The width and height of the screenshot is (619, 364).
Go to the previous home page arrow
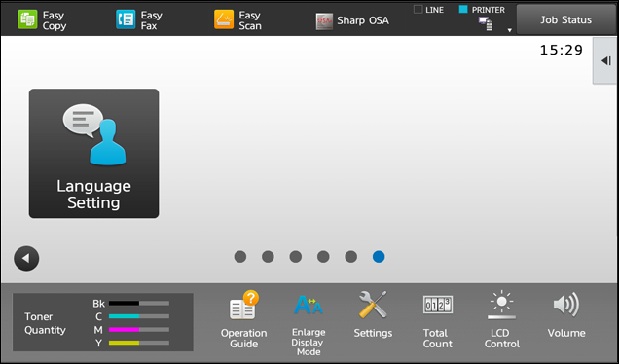[26, 259]
